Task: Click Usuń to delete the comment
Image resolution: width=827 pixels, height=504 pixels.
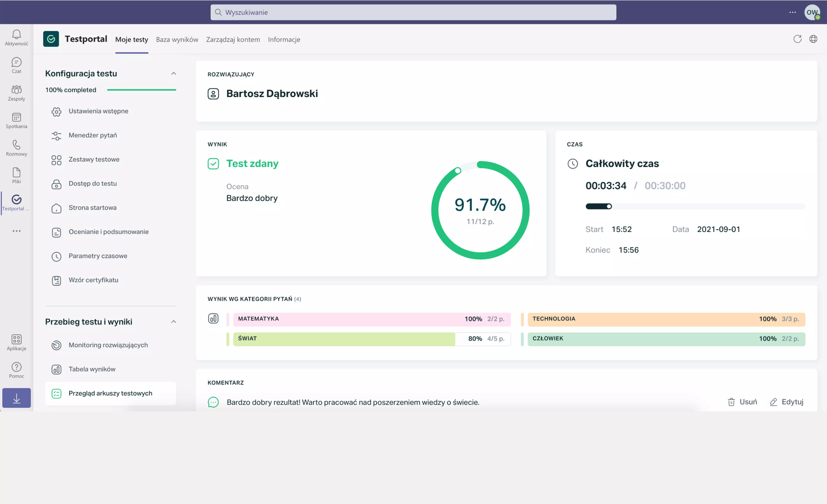Action: pos(742,402)
